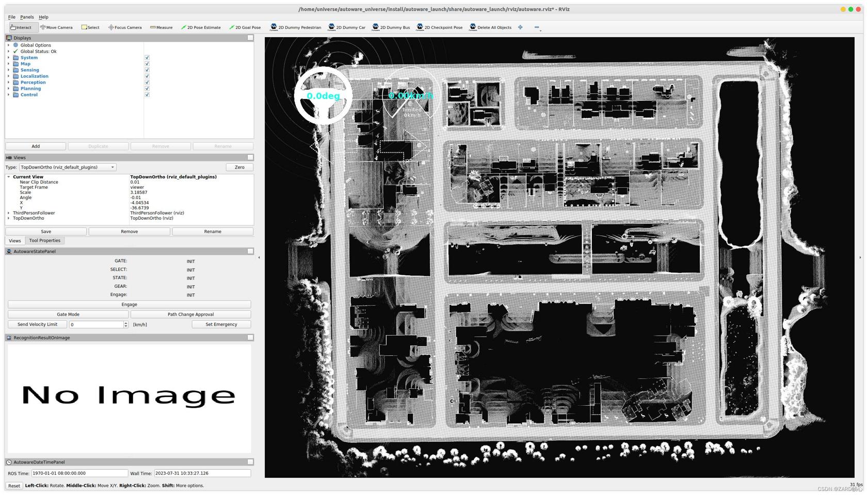Select the 2D Dummy Pedestrian tool
Viewport: 868px width, 495px height.
(296, 27)
